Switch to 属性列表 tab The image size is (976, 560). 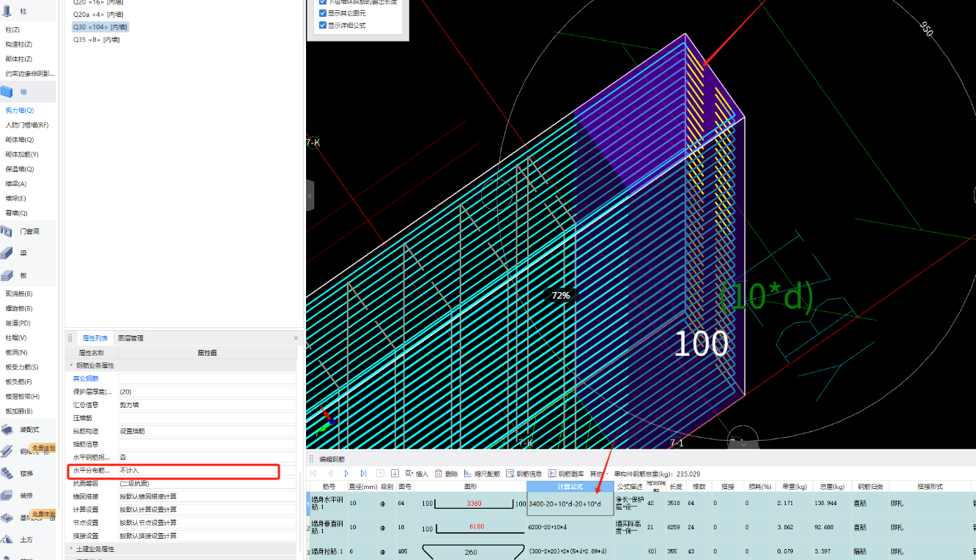[x=95, y=338]
